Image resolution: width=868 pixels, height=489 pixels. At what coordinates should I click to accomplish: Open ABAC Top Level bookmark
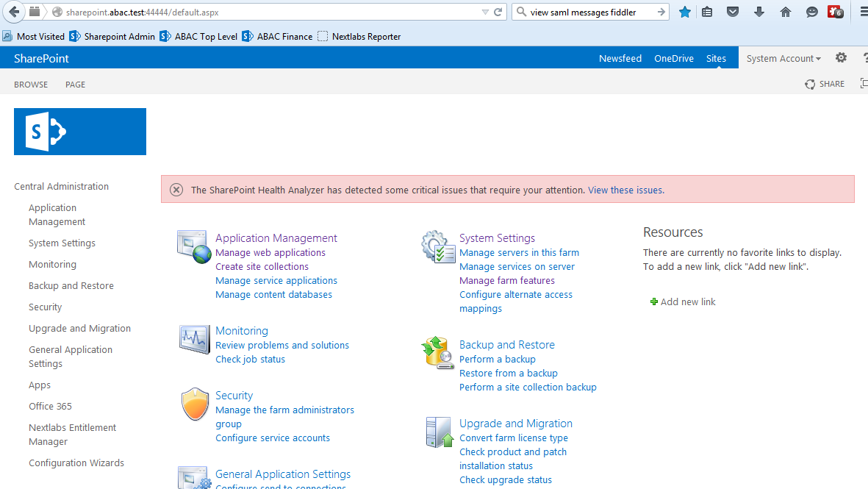[198, 37]
